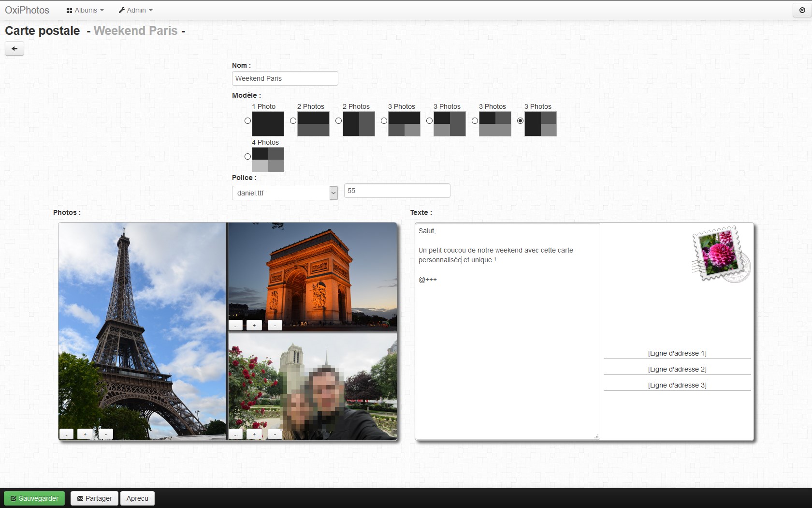Image resolution: width=812 pixels, height=508 pixels.
Task: Click the green Sauvegarder button
Action: click(x=34, y=498)
